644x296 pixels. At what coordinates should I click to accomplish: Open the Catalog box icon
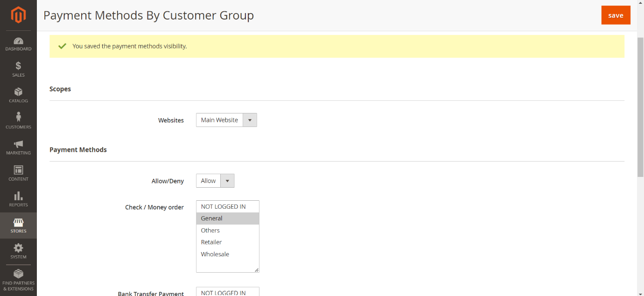click(18, 92)
